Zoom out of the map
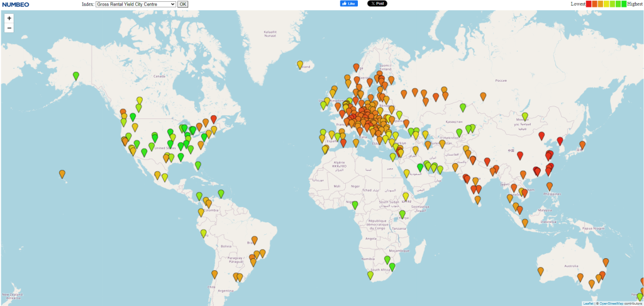The width and height of the screenshot is (644, 306). click(x=9, y=28)
